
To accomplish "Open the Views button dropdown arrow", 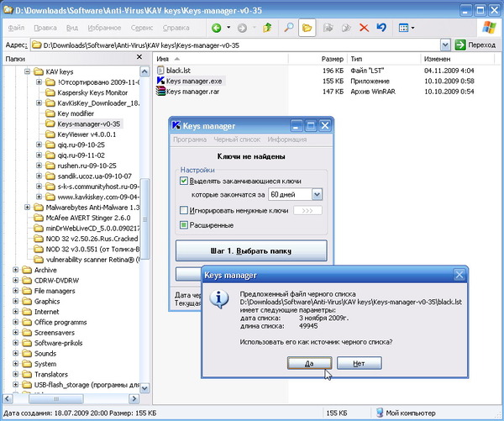I will click(412, 28).
